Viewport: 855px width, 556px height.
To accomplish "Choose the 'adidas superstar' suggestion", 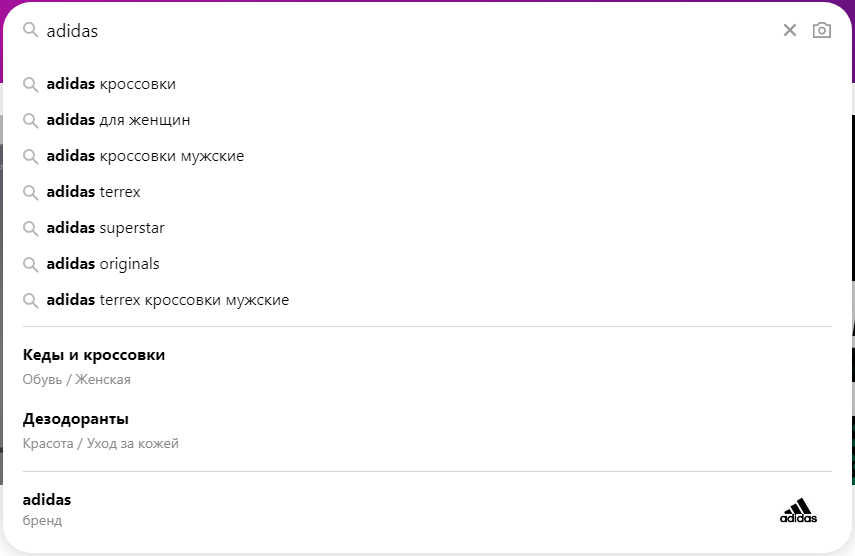I will pos(105,228).
